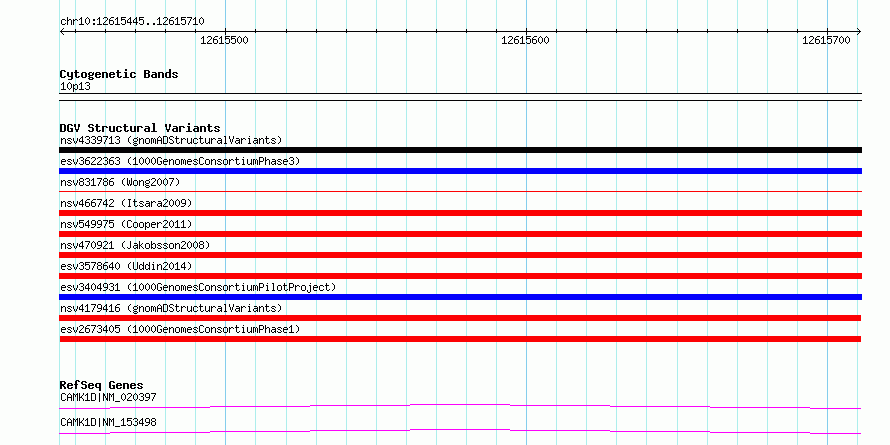This screenshot has width=890, height=445.
Task: Click the nsv831786 (Wong2007) label
Action: pos(120,182)
